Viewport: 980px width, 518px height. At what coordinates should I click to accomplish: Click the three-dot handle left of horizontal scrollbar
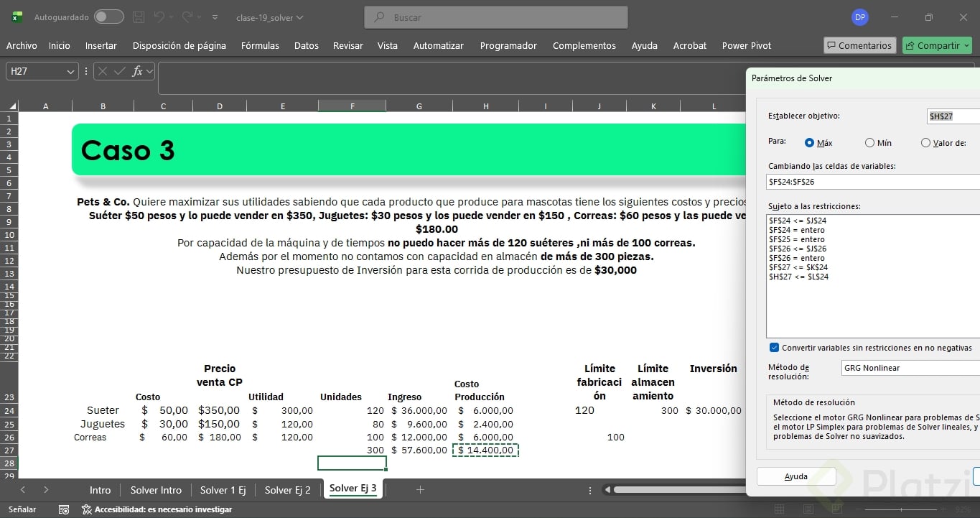tap(590, 490)
